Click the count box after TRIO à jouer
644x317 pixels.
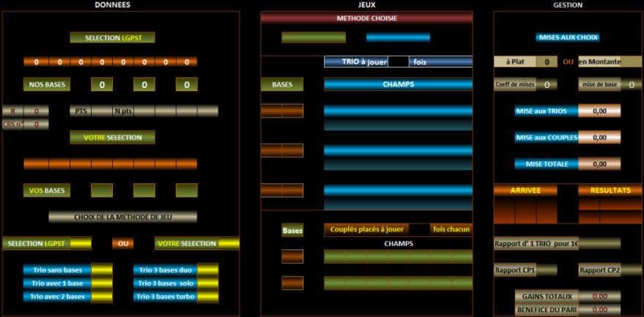tap(399, 62)
